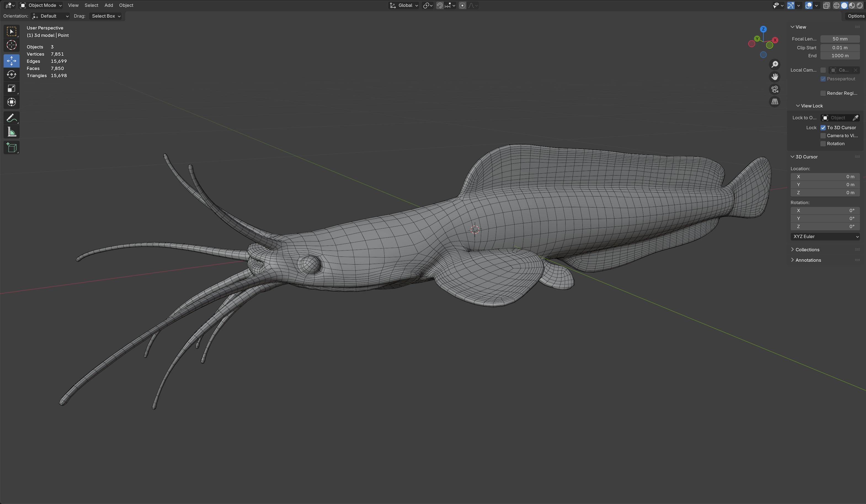866x504 pixels.
Task: Activate the Rotate tool
Action: click(x=11, y=74)
